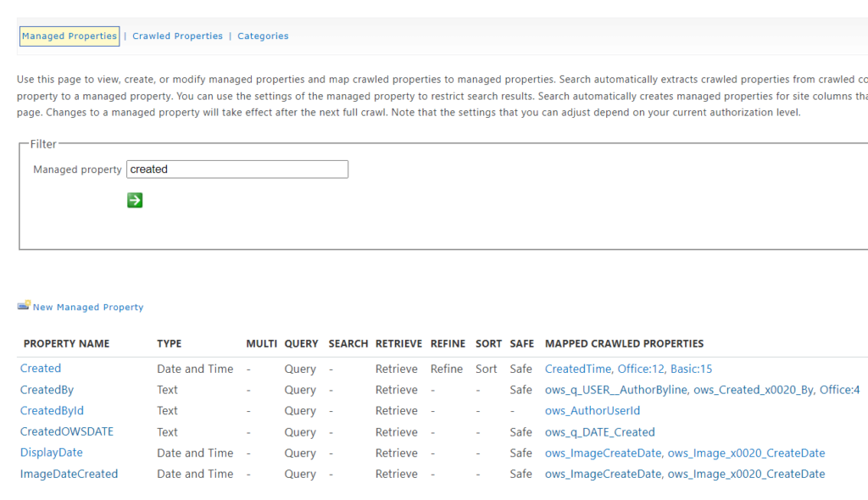The width and height of the screenshot is (868, 500).
Task: Click the Filter group label
Action: tap(43, 144)
